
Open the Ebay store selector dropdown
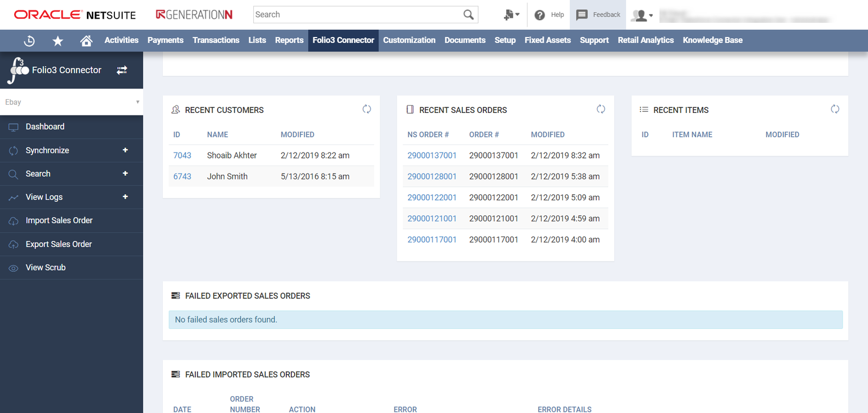point(72,102)
